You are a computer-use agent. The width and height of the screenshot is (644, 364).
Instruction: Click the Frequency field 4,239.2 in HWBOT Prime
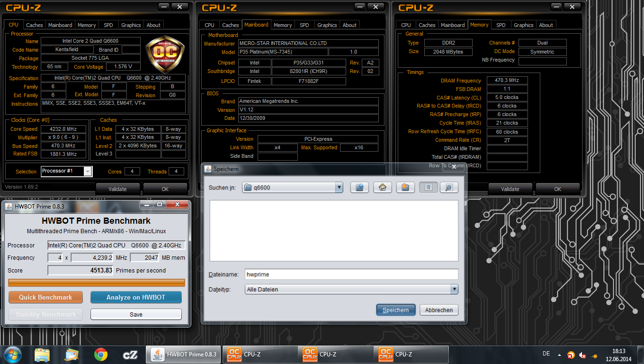pyautogui.click(x=93, y=258)
